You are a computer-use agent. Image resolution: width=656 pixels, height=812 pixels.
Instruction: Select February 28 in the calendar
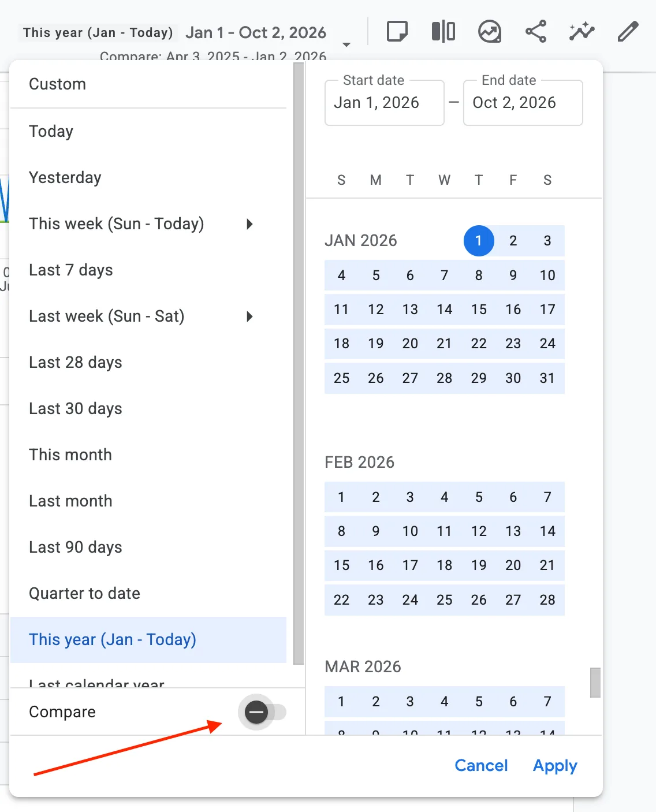click(x=547, y=600)
